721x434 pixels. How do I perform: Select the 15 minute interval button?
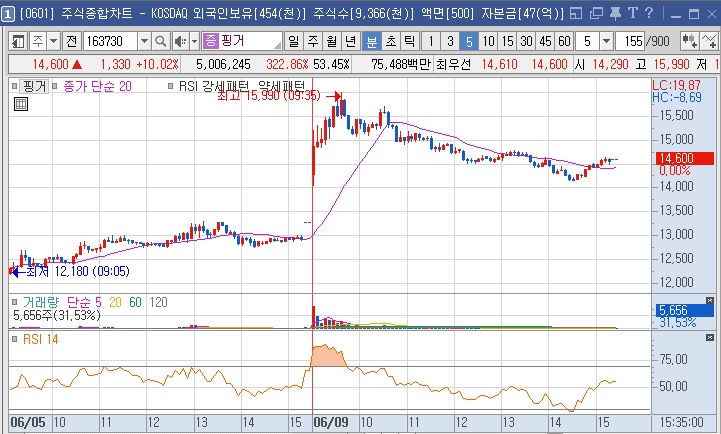(x=508, y=41)
